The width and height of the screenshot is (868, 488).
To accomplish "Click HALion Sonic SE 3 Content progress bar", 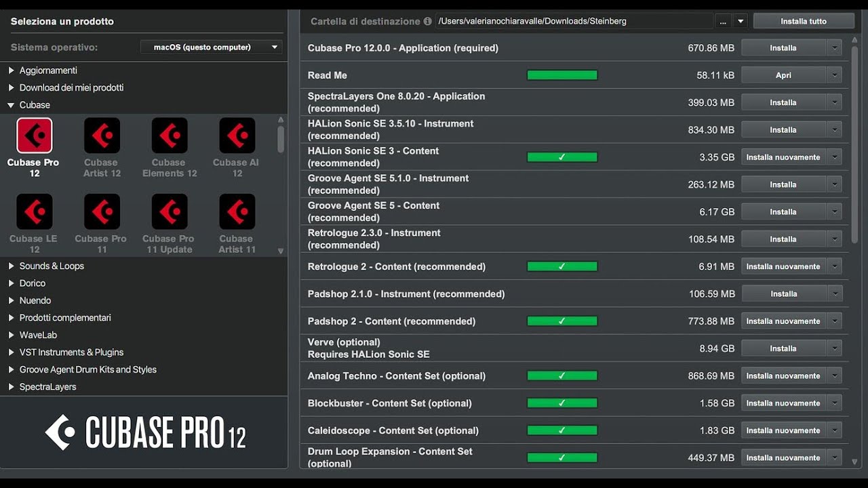I will point(562,157).
